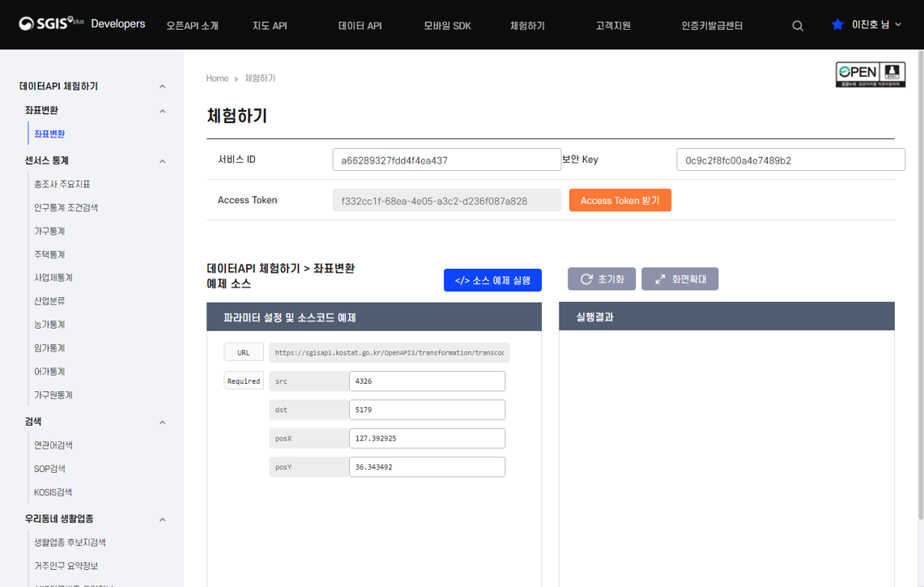Click the posX value input field
The width and height of the screenshot is (924, 587).
(x=427, y=438)
